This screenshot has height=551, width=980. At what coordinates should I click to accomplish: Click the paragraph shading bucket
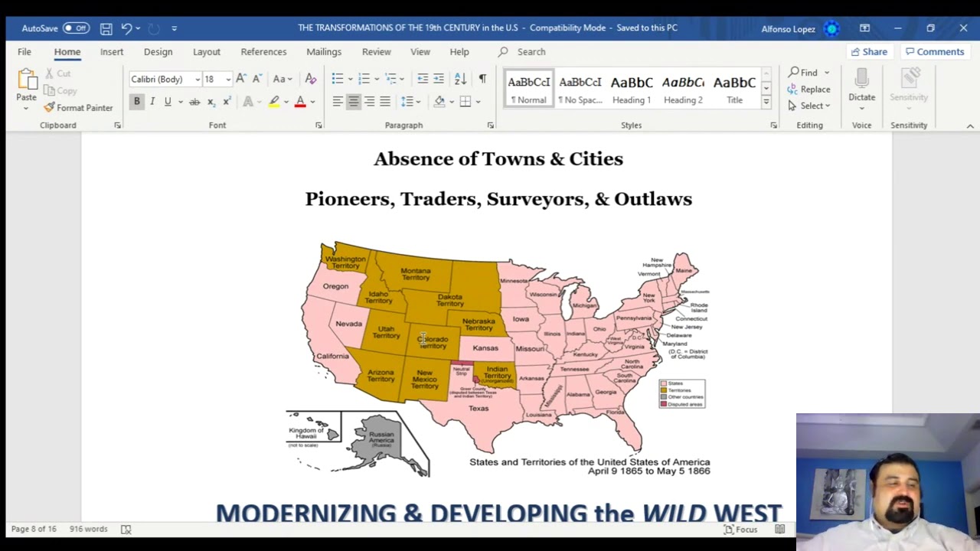click(439, 102)
